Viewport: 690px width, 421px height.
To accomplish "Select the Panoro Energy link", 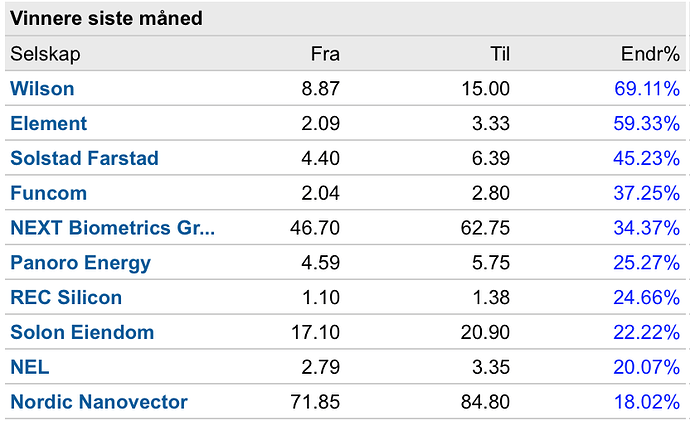I will click(x=81, y=263).
